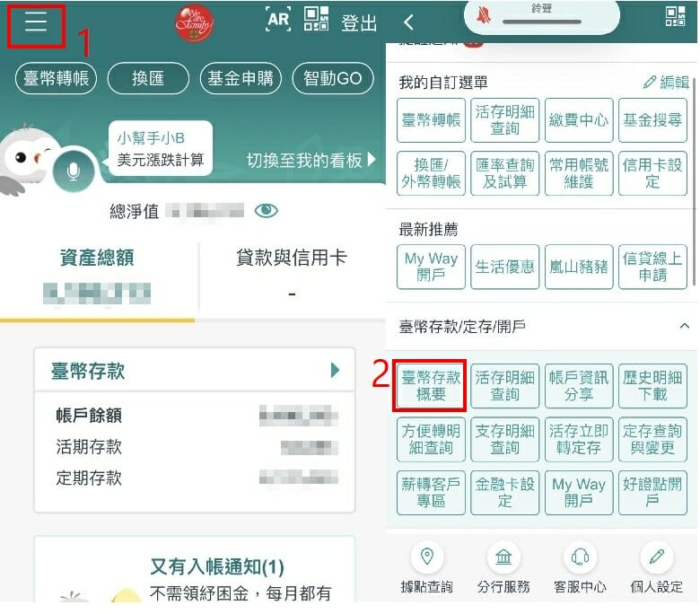Open 個人設定 pencil icon

656,557
